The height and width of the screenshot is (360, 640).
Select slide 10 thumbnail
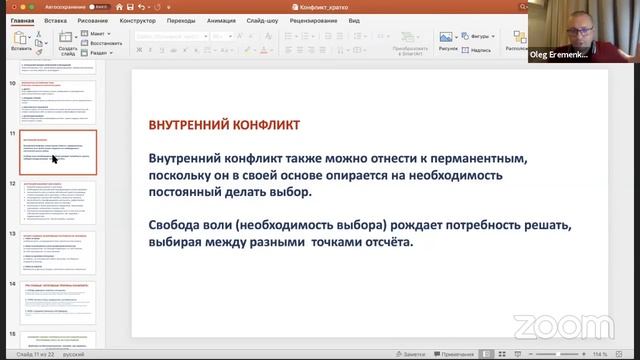coord(58,102)
